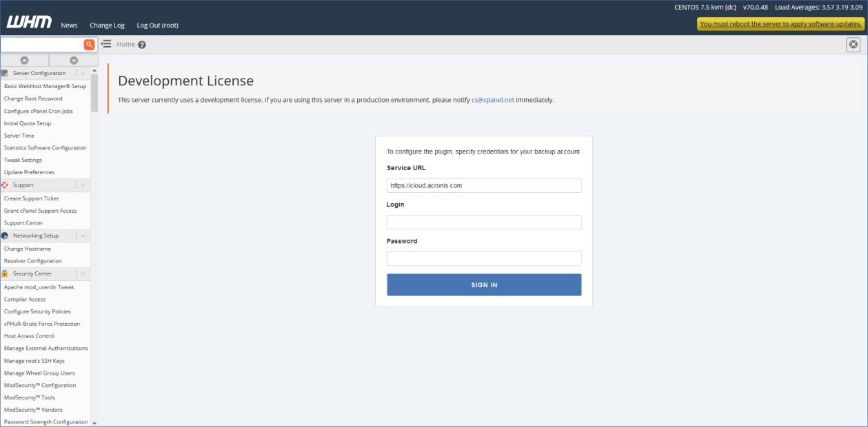Click the Security Center header label
Viewport: 868px width, 427px height.
tap(32, 273)
